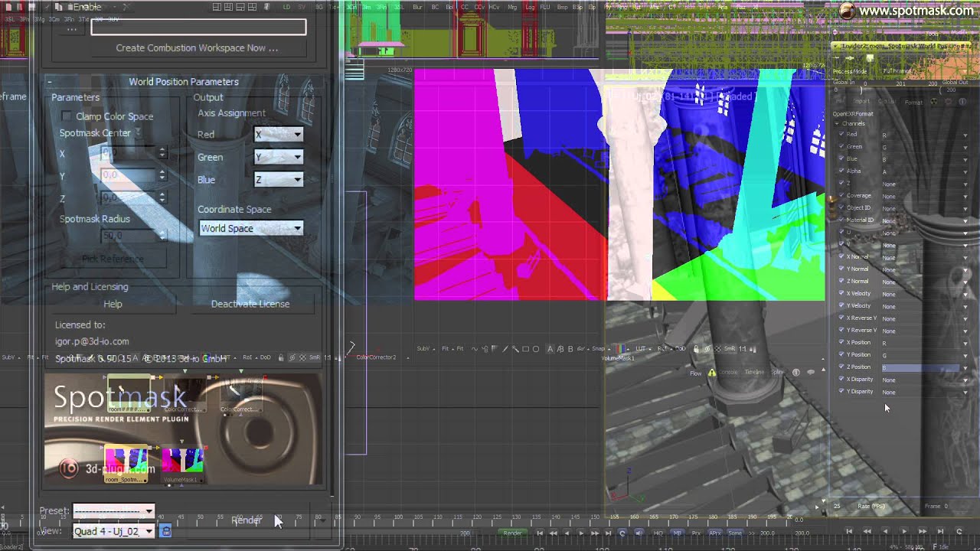
Task: Click the SmR button in right viewer toolbar
Action: coord(730,348)
